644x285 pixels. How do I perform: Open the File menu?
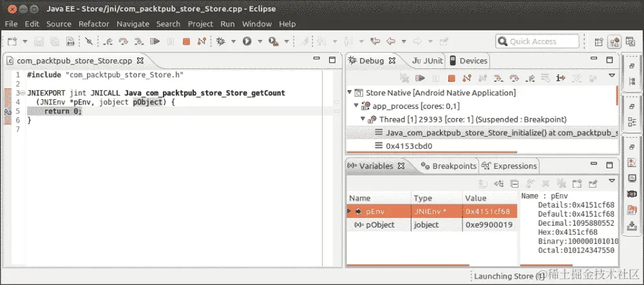[11, 24]
